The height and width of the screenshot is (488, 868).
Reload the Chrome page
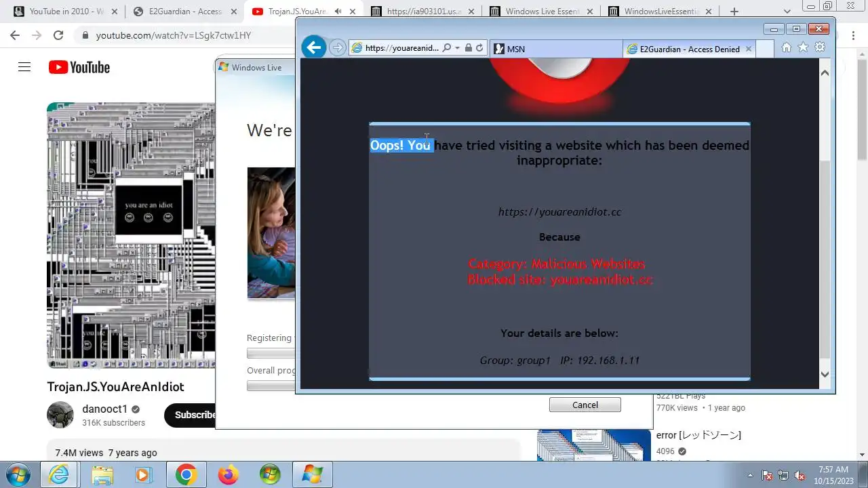point(58,35)
